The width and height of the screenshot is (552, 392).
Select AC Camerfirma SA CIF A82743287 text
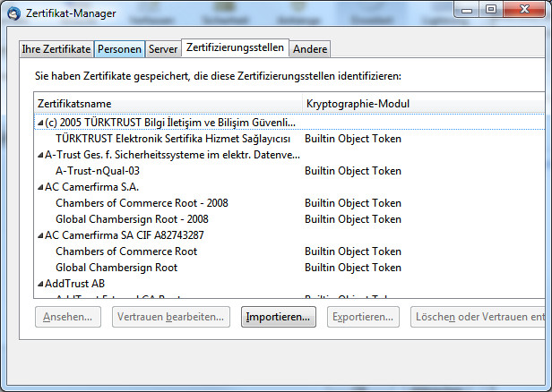[125, 235]
